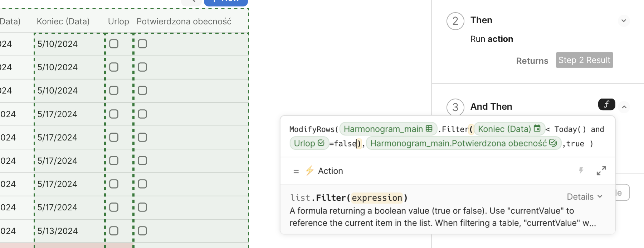Collapse the And Then step chevron
Screen dimensions: 644x248
click(x=624, y=107)
